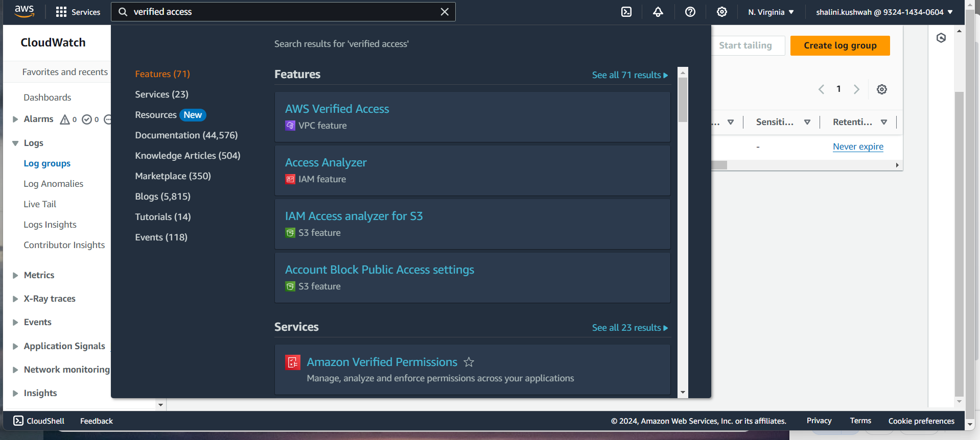
Task: Clear the search box with X
Action: click(445, 12)
